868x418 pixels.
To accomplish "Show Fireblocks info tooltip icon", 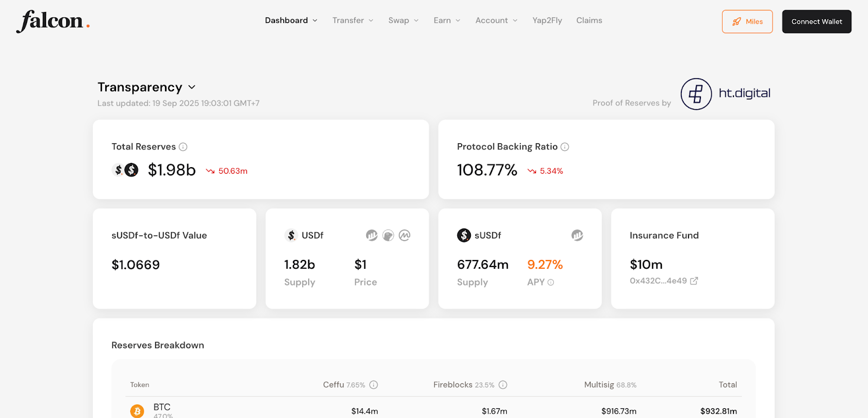I will (x=503, y=385).
